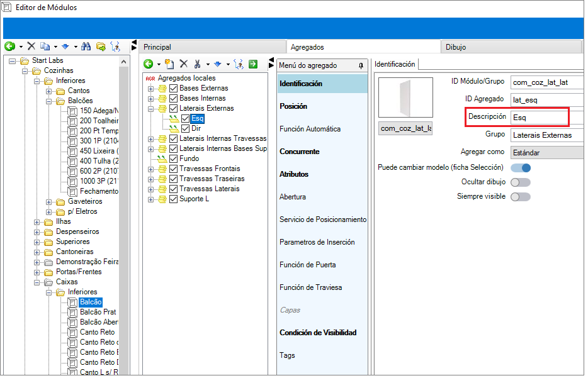Click the collapse arrows left of Principal tab
The width and height of the screenshot is (588, 383).
point(134,45)
